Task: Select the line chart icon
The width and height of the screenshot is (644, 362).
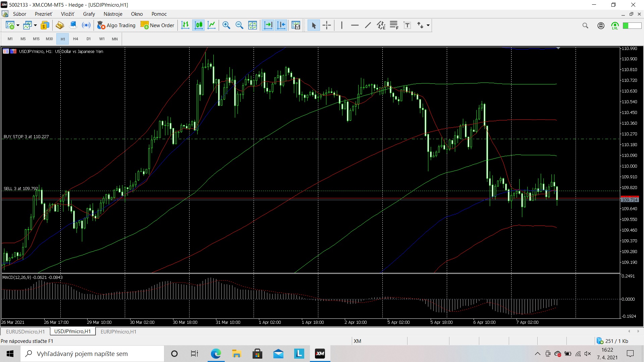Action: point(212,25)
